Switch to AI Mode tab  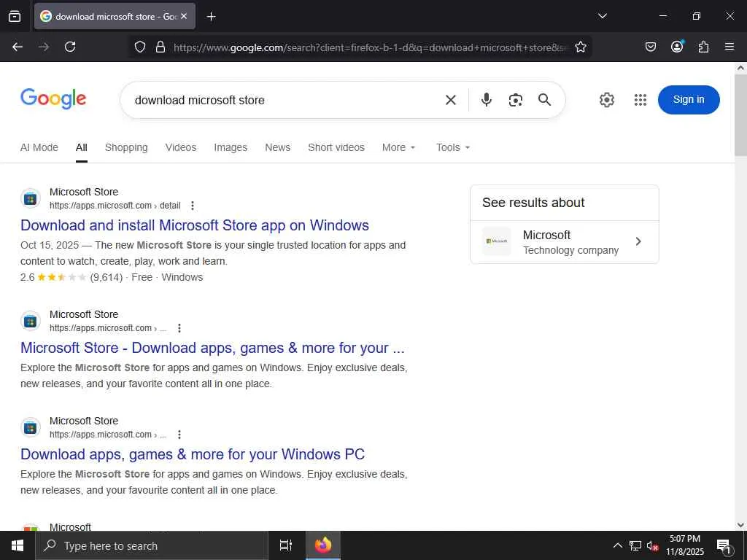[39, 147]
